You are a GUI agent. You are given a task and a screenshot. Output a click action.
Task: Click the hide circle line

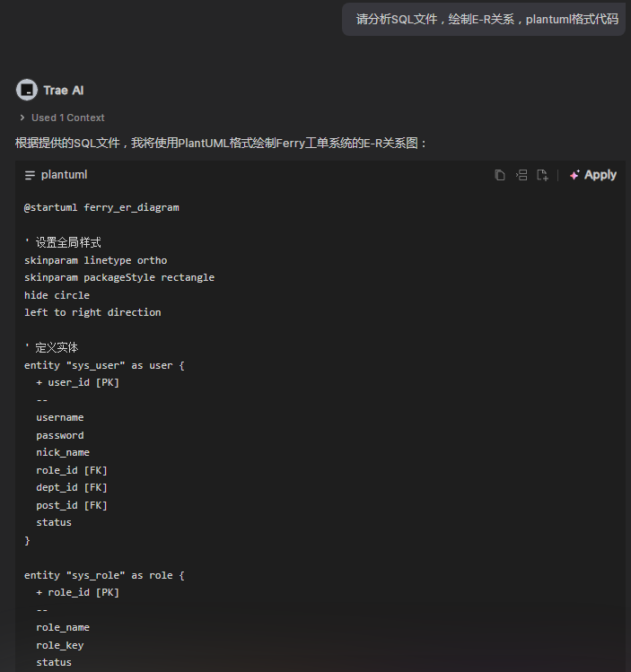(57, 295)
